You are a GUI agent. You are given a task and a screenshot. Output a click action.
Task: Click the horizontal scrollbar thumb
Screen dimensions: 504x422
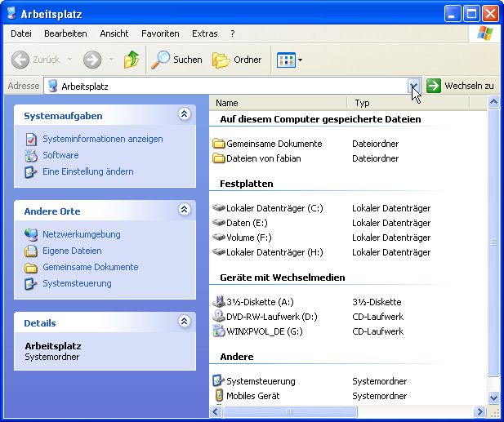pyautogui.click(x=290, y=411)
